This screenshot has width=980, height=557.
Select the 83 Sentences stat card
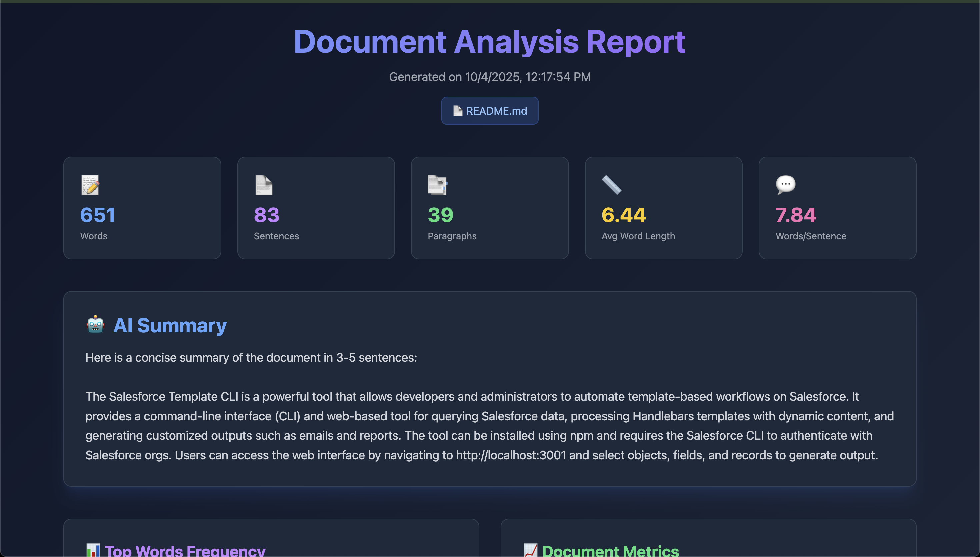point(316,208)
